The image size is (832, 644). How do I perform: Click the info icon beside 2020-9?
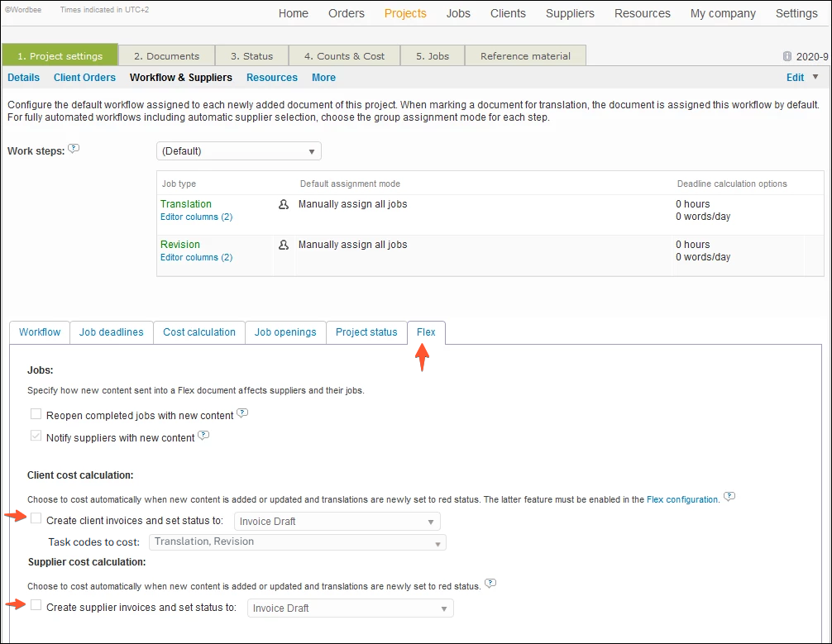tap(787, 57)
